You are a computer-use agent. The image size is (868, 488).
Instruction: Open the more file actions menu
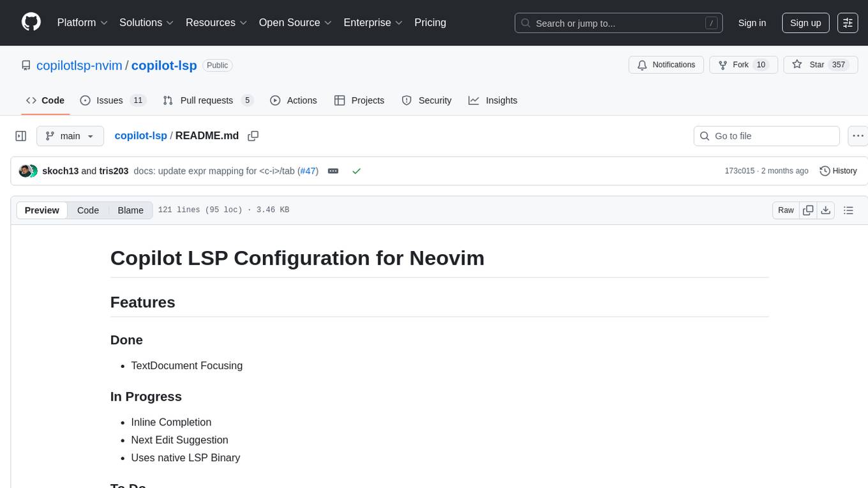(858, 136)
